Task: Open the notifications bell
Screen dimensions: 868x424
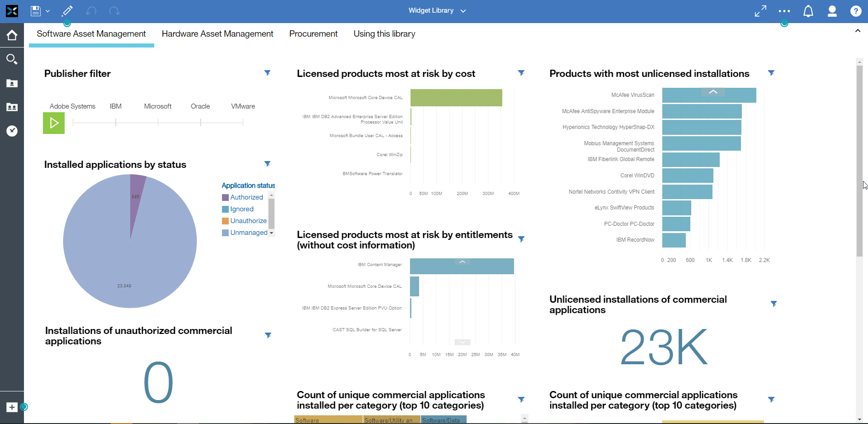Action: click(808, 11)
